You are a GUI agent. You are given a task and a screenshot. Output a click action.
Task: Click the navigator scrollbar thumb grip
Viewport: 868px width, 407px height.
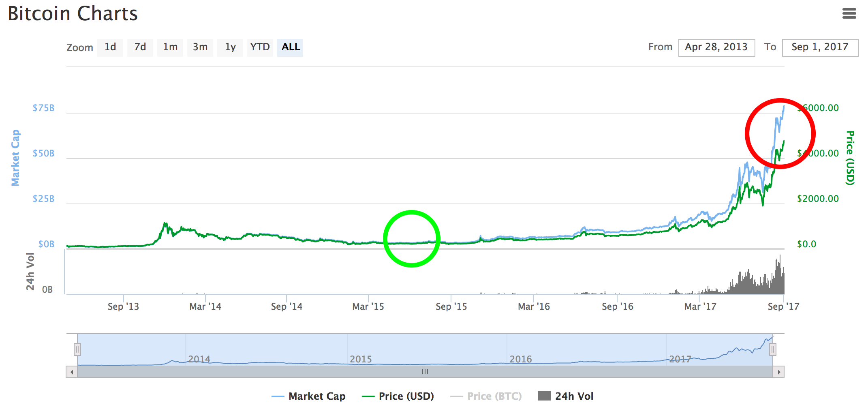pyautogui.click(x=425, y=372)
